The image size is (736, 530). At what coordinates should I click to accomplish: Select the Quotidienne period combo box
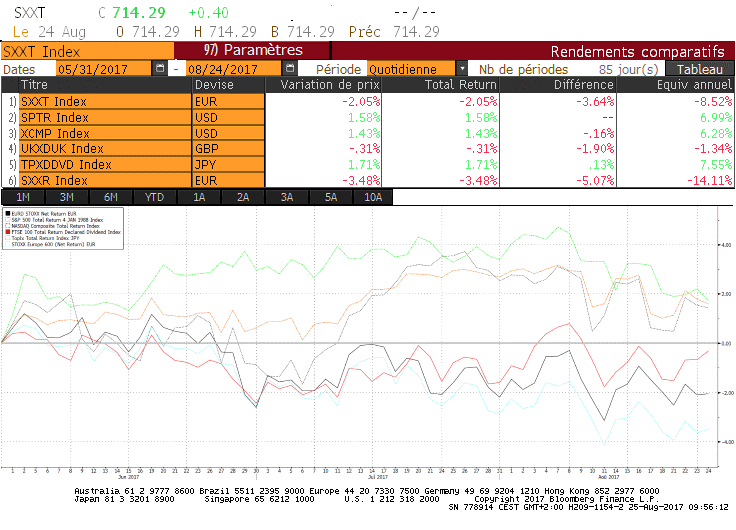(x=411, y=69)
